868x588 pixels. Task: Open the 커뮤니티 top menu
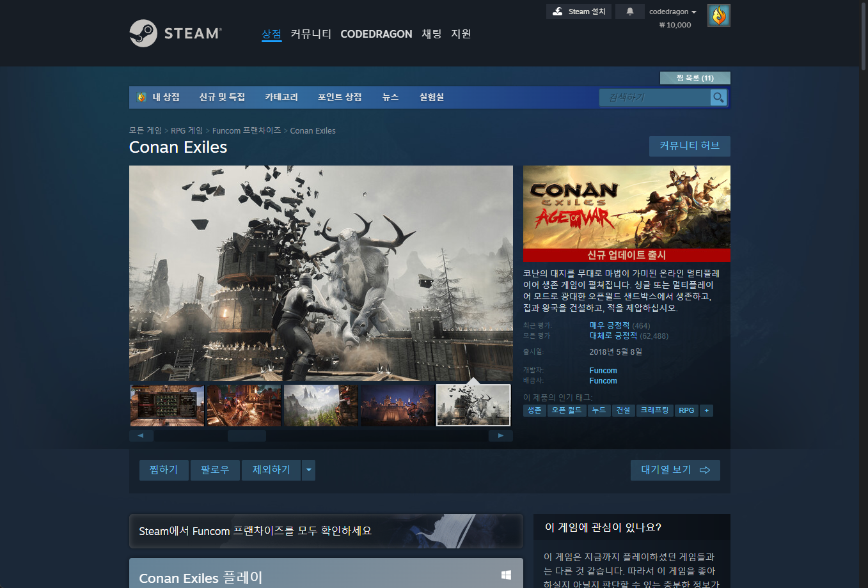point(311,34)
